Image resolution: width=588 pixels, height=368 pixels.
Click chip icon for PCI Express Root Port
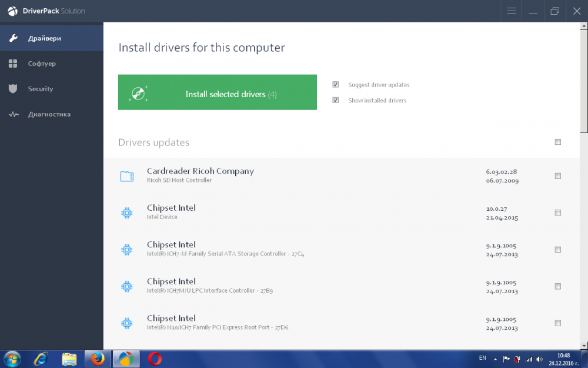point(127,323)
